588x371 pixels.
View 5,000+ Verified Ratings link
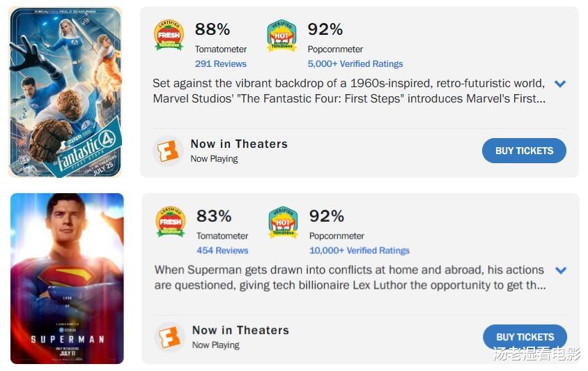point(355,63)
